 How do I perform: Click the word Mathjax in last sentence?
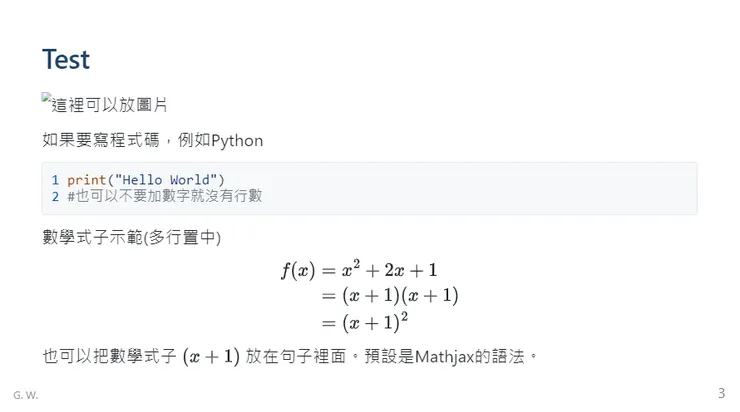(x=448, y=356)
